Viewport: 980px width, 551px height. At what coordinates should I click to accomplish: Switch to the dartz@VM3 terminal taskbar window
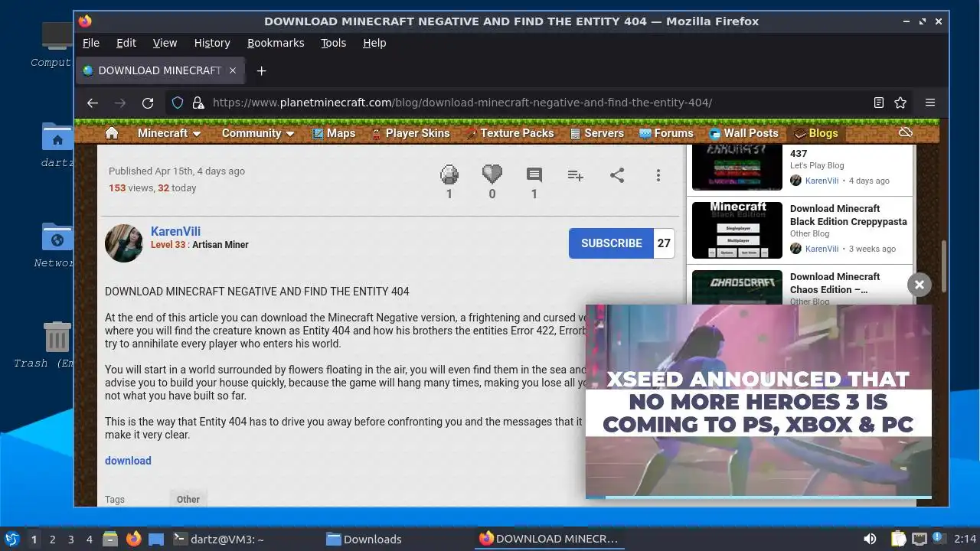coord(218,539)
